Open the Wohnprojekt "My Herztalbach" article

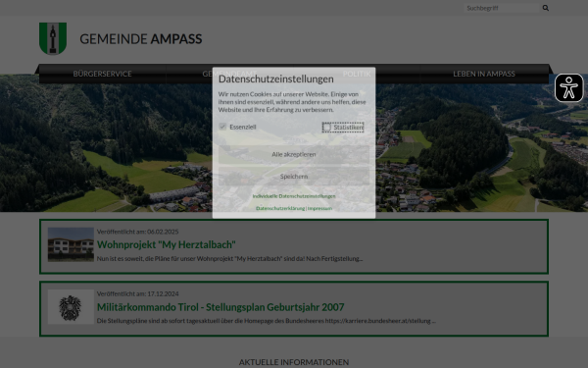coord(167,244)
